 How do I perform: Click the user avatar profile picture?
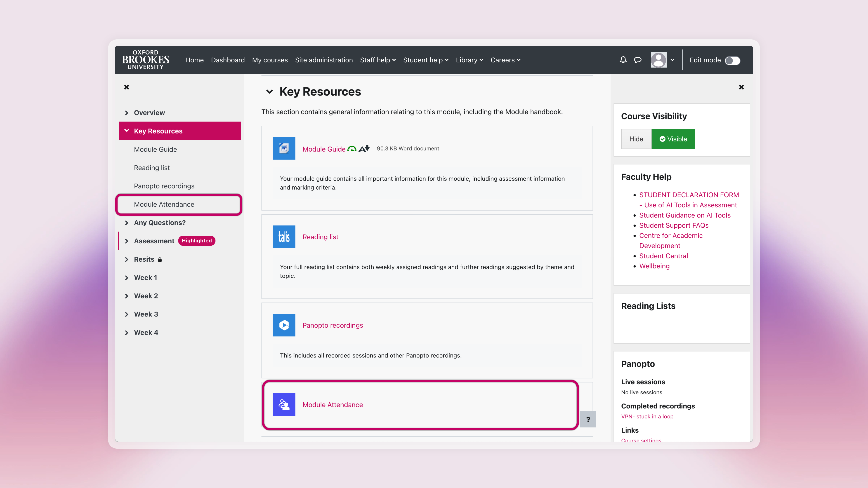pos(659,60)
